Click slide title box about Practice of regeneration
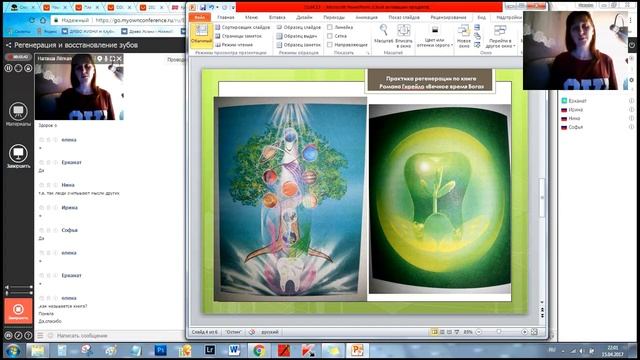This screenshot has height=360, width=640. (x=431, y=82)
